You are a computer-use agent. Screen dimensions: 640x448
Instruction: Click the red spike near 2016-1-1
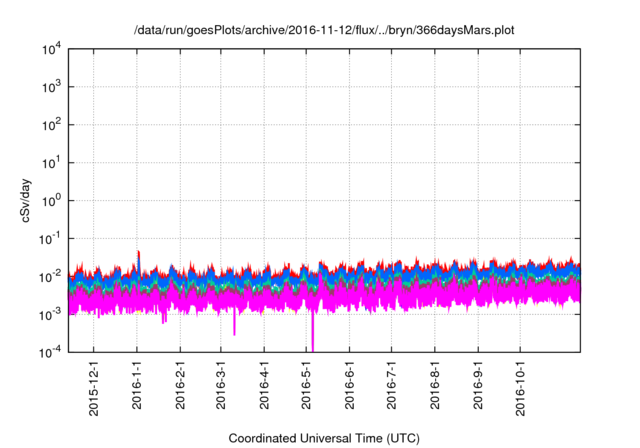(138, 254)
